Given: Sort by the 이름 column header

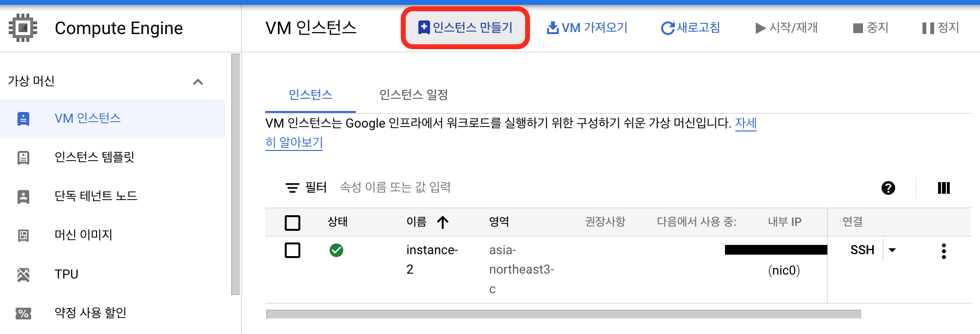Looking at the screenshot, I should tap(416, 222).
